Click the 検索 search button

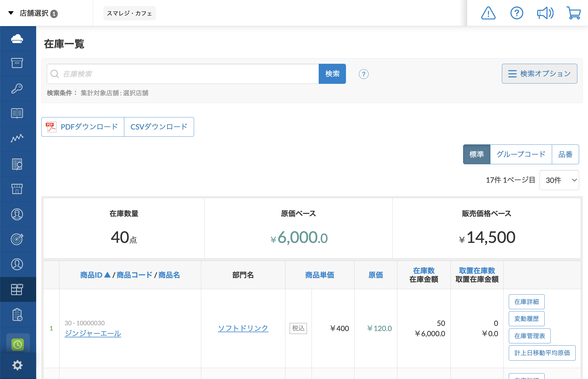pos(332,74)
